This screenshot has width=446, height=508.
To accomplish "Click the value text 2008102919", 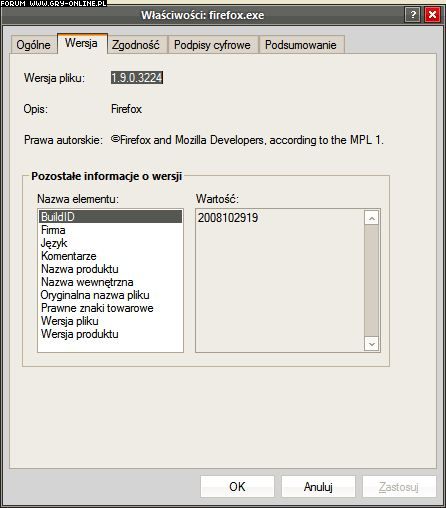I will pos(228,218).
